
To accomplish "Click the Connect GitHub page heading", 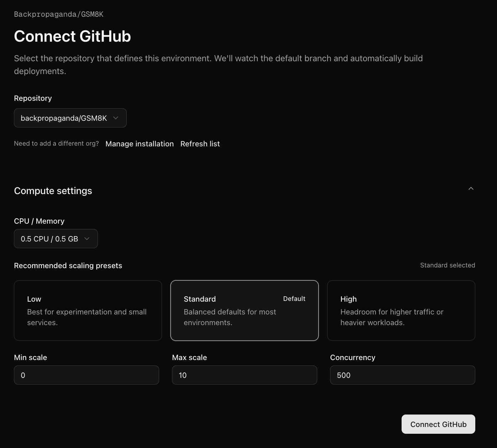I will 72,36.
